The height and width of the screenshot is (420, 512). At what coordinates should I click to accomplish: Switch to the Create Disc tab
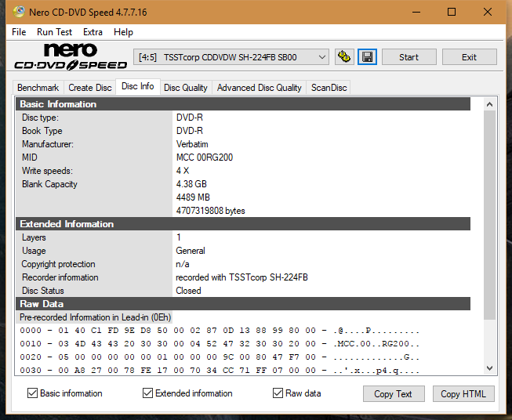[90, 88]
